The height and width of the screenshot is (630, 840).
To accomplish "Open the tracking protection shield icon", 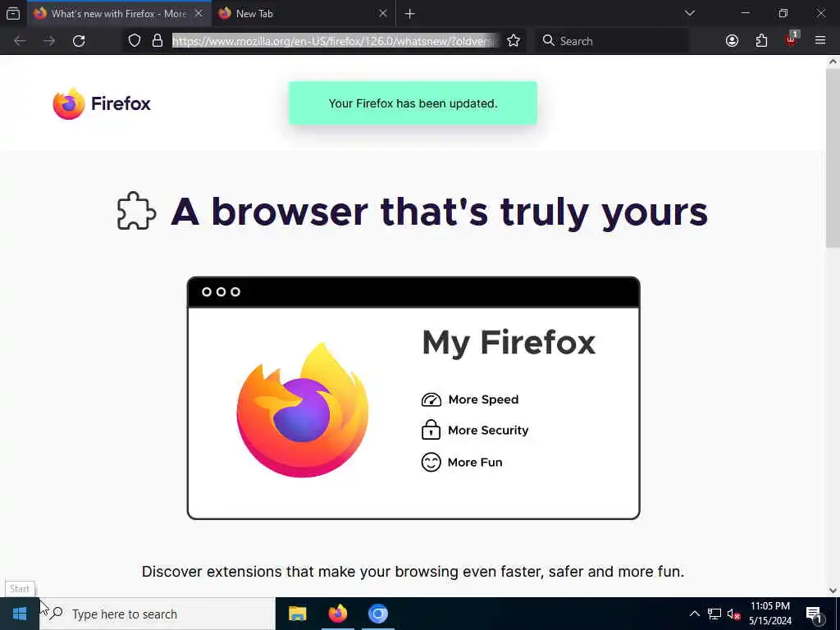I will (x=135, y=41).
